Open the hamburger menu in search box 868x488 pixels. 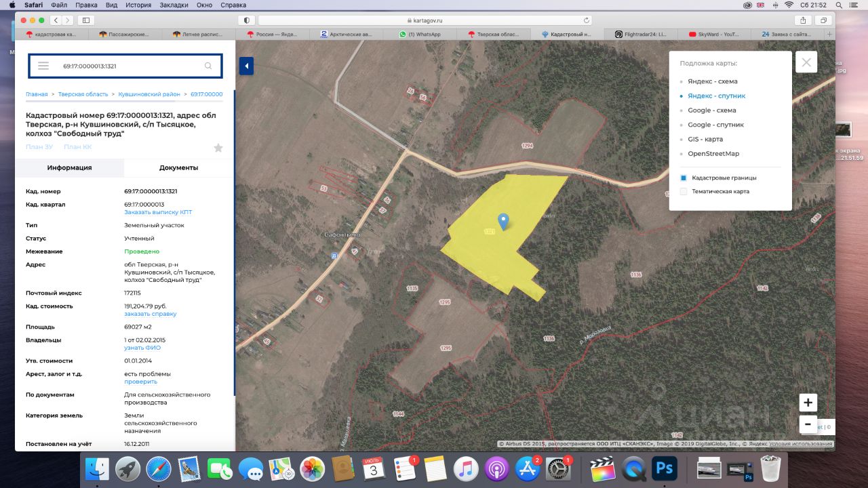tap(43, 66)
